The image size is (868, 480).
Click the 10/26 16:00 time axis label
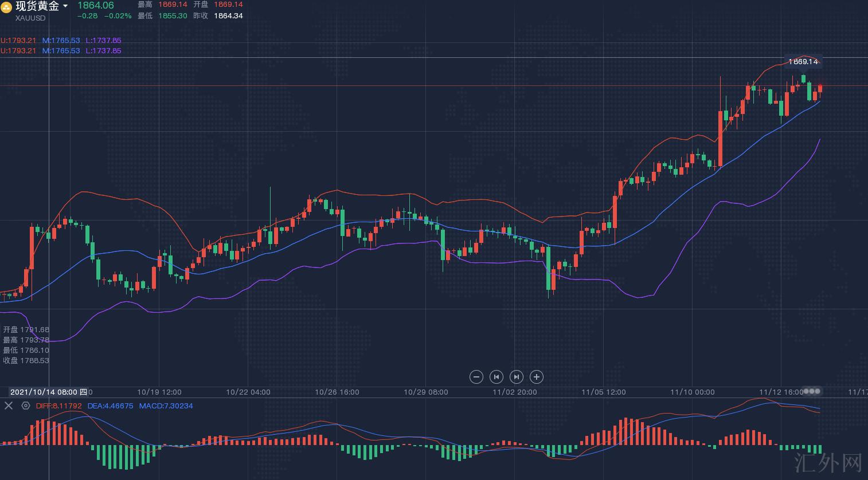pyautogui.click(x=337, y=392)
